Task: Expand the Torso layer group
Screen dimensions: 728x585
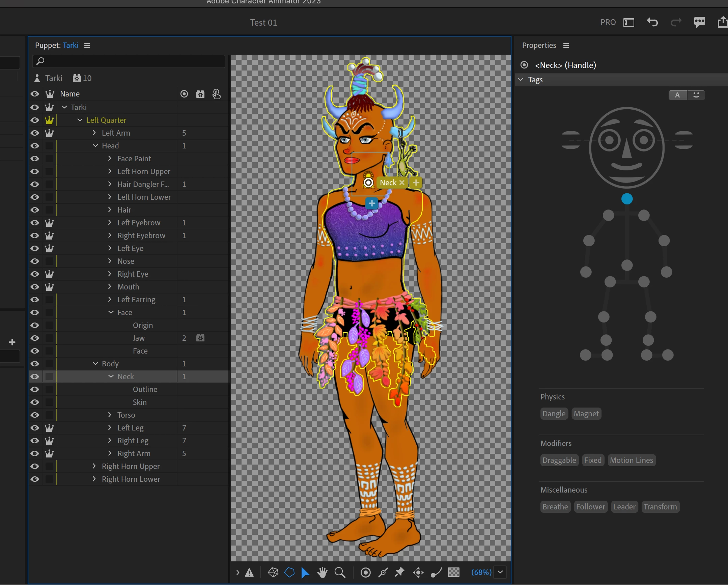Action: click(110, 415)
